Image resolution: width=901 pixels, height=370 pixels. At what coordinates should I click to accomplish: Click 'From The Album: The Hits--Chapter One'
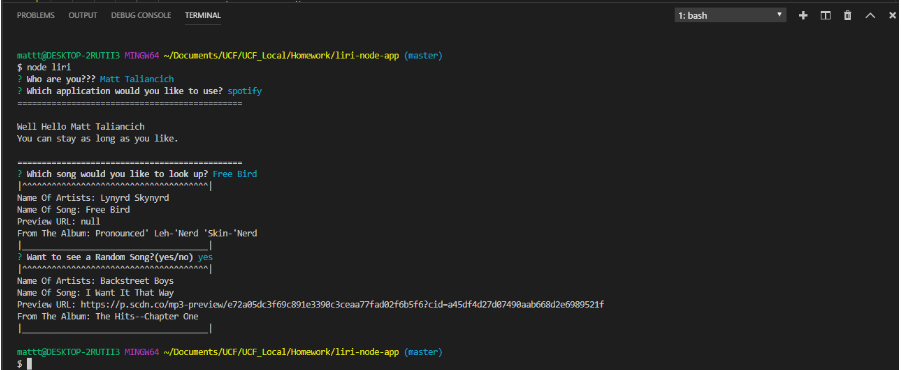coord(107,317)
